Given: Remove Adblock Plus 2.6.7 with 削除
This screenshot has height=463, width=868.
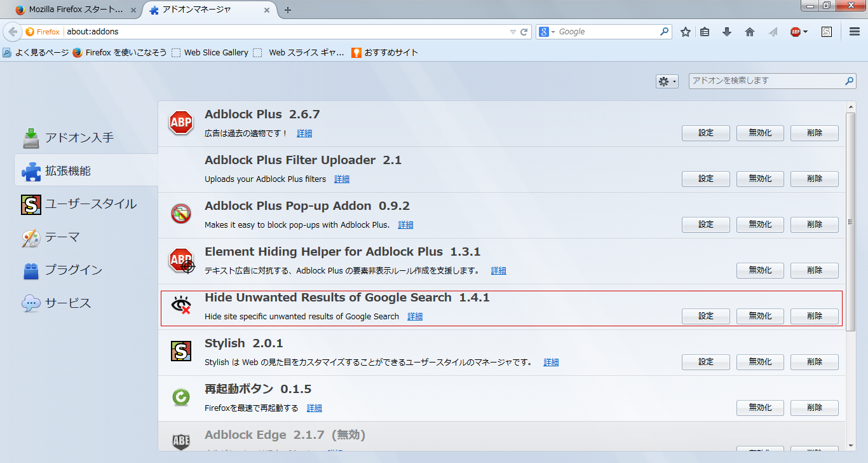Looking at the screenshot, I should (x=815, y=133).
